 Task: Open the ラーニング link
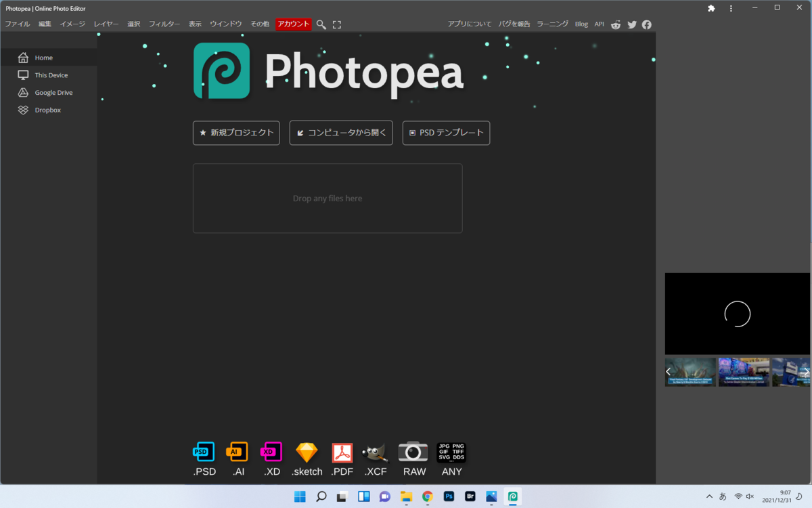[553, 24]
